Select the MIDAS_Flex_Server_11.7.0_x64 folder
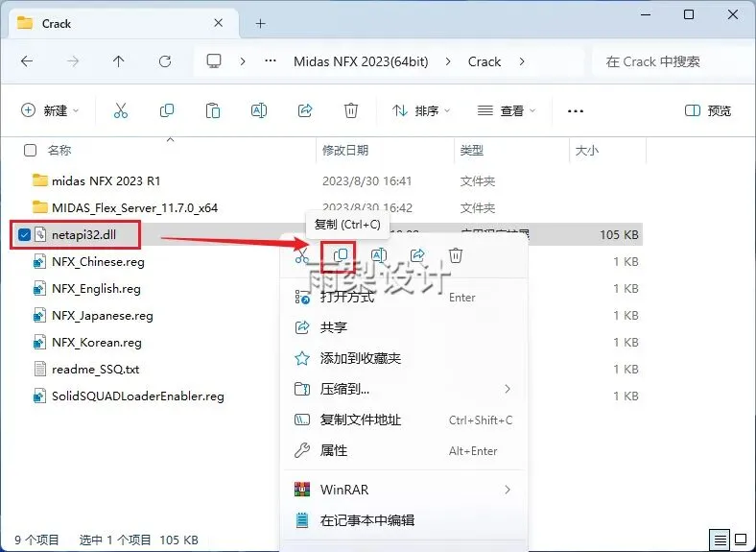This screenshot has width=756, height=552. tap(134, 208)
